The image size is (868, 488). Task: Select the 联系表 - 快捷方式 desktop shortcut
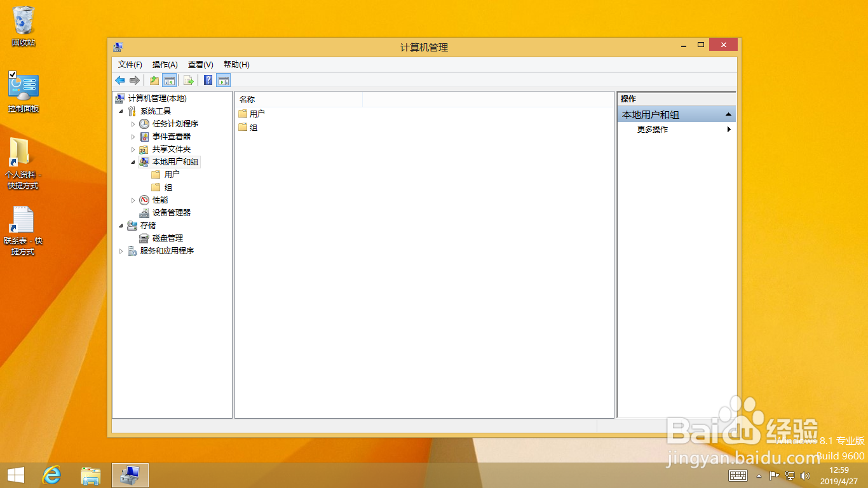pos(23,230)
